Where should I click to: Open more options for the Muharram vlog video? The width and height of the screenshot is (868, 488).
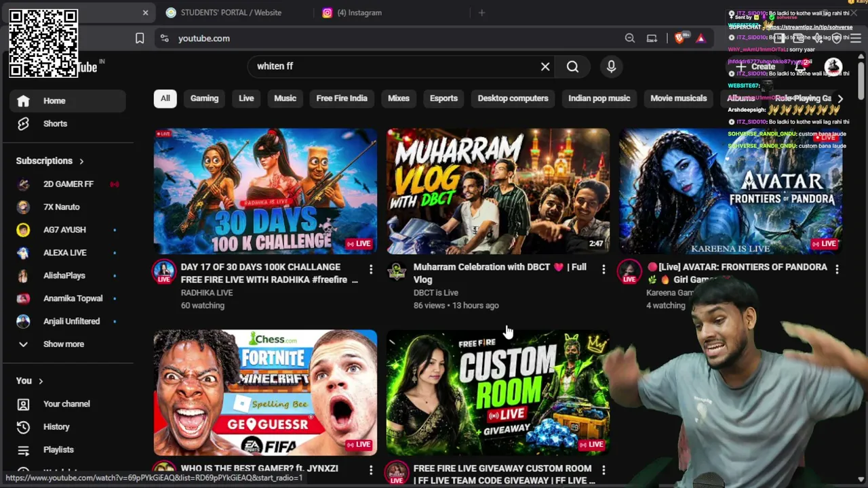point(604,270)
